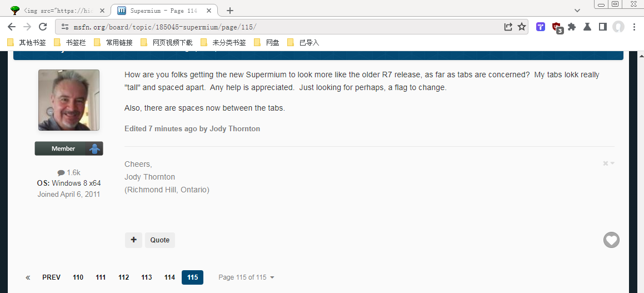Go to page 110
This screenshot has width=644, height=293.
point(78,277)
